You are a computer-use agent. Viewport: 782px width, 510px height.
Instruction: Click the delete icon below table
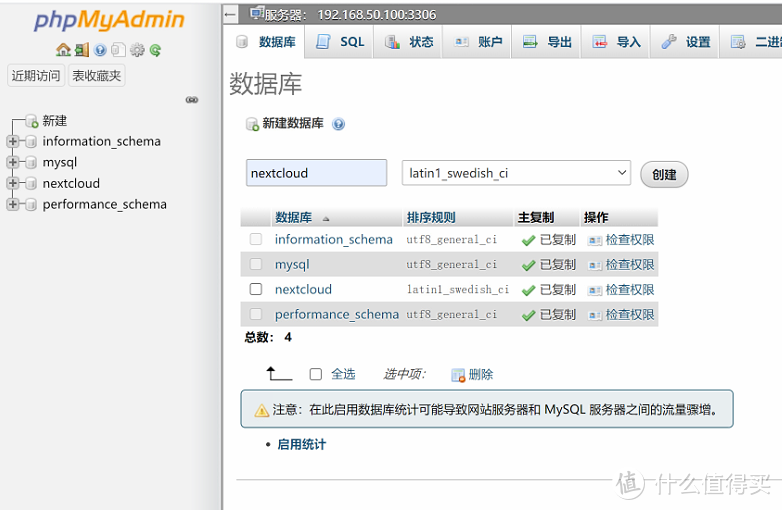tap(458, 375)
